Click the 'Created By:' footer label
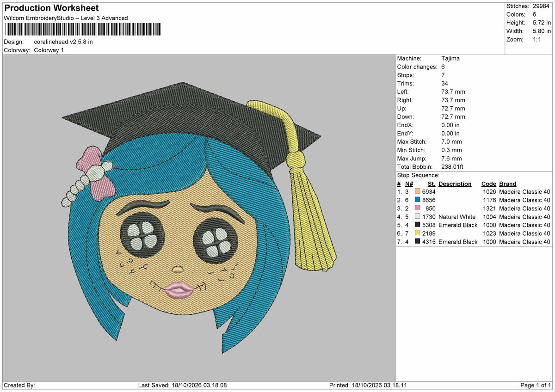Image resolution: width=555 pixels, height=392 pixels. pyautogui.click(x=19, y=386)
